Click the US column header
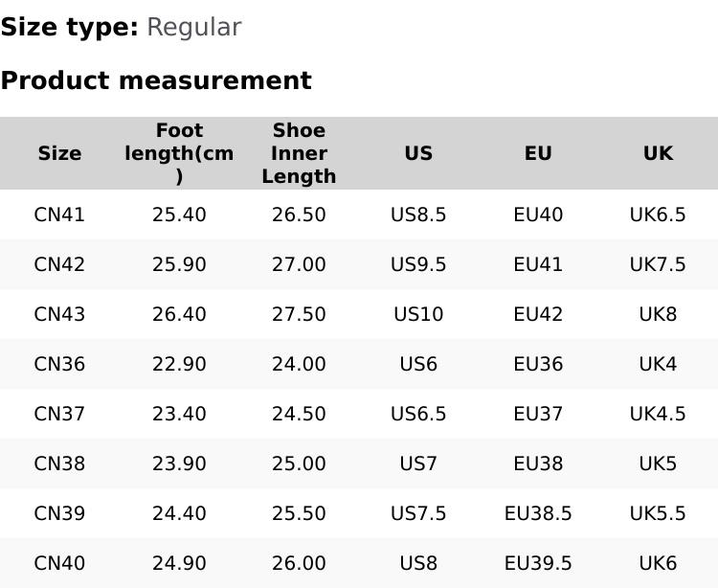The image size is (718, 588). [x=418, y=153]
